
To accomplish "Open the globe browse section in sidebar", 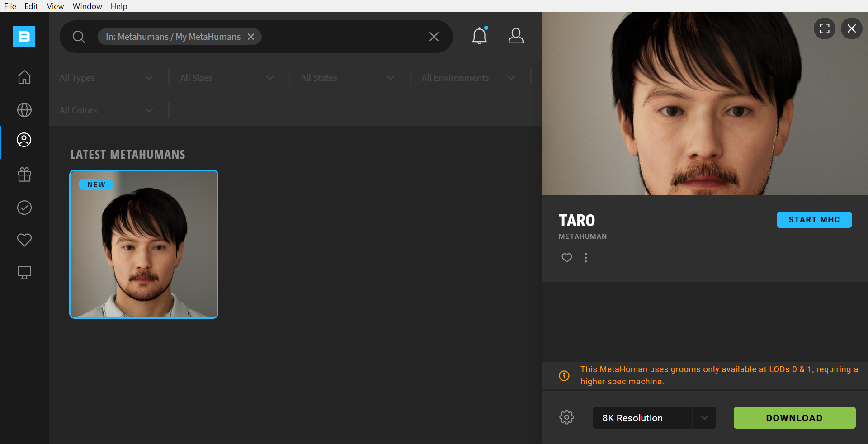I will (x=24, y=110).
